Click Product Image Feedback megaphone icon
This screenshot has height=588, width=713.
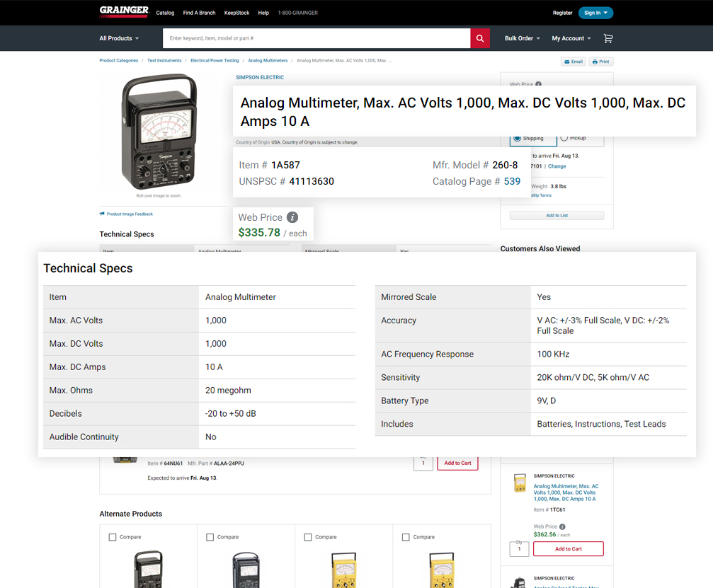pyautogui.click(x=102, y=214)
